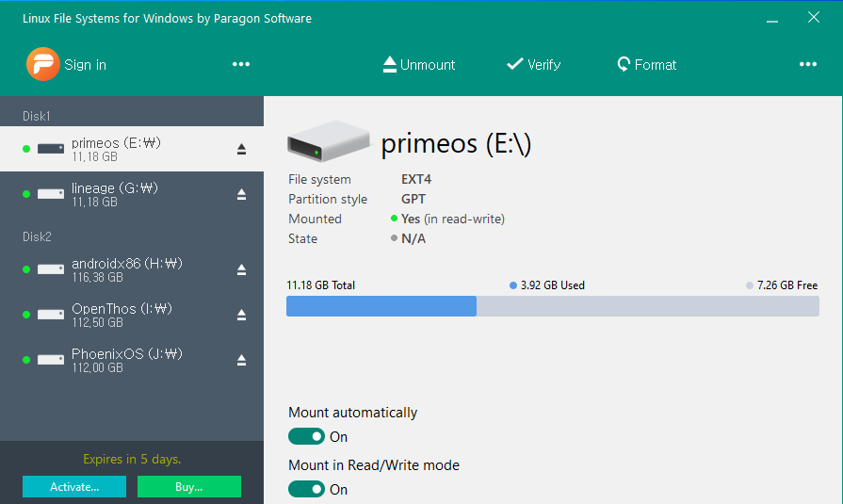This screenshot has width=843, height=504.
Task: Click the lineage drive icon in sidebar
Action: tap(51, 194)
